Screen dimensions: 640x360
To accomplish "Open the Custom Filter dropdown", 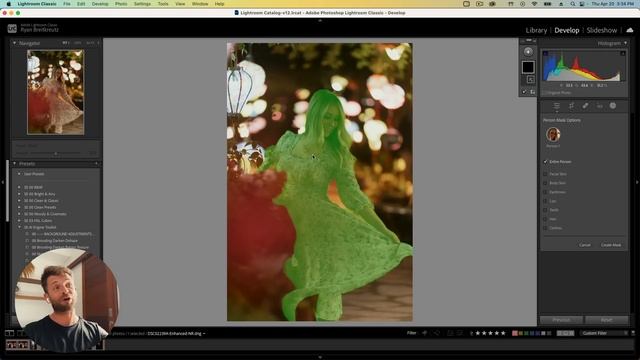I will coord(604,333).
